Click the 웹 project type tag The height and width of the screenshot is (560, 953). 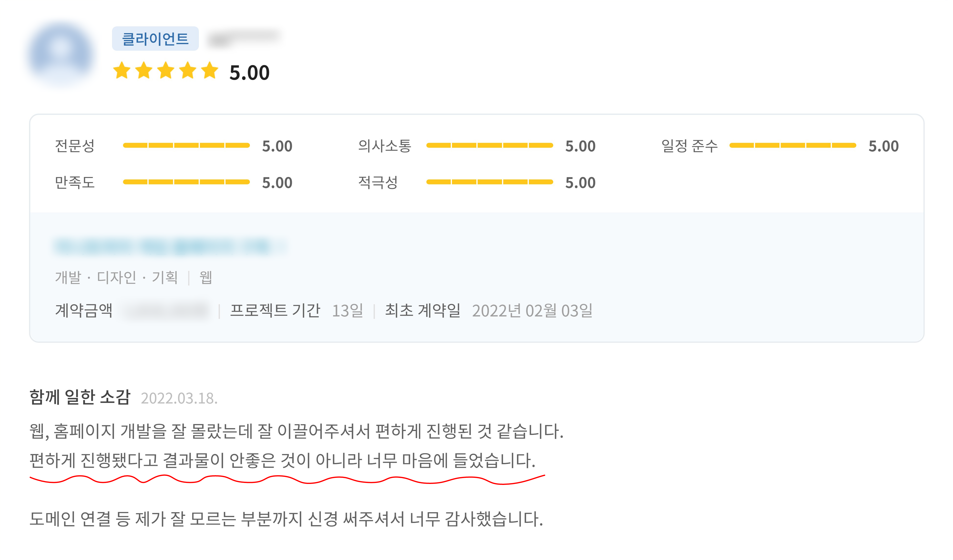(206, 277)
